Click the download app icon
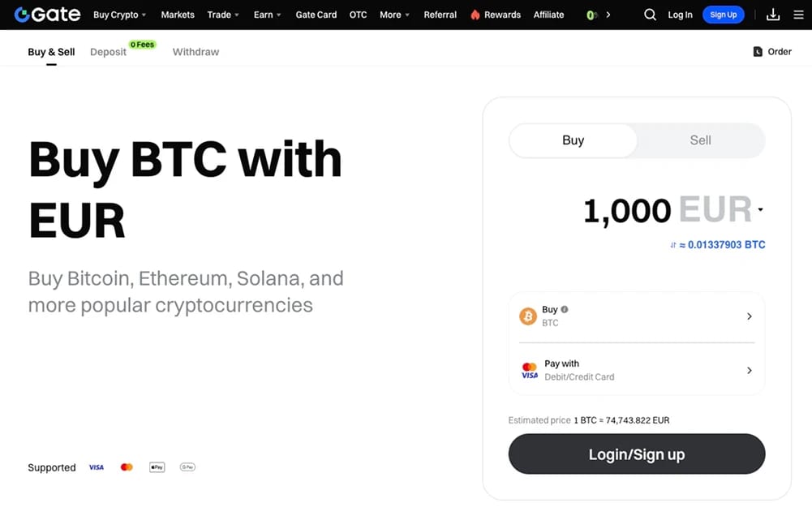 772,15
